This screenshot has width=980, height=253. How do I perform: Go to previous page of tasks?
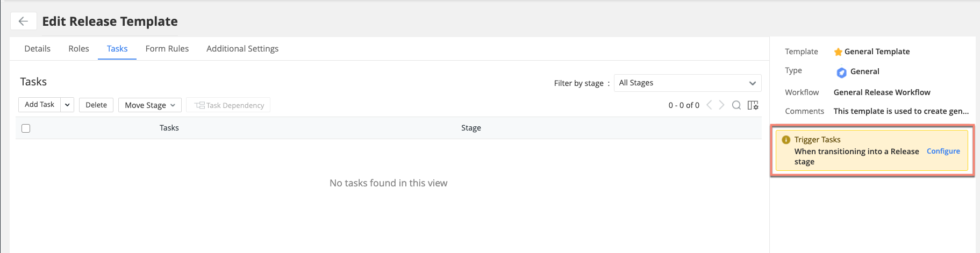(709, 105)
